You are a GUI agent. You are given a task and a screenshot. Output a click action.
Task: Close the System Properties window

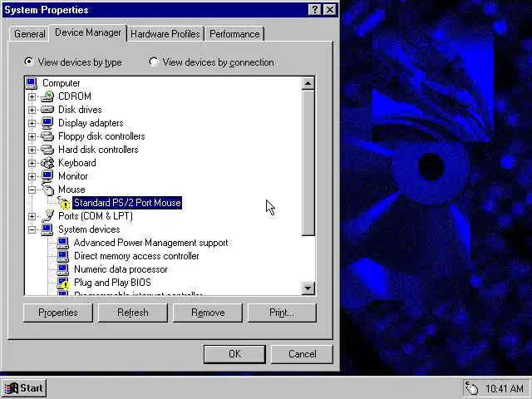330,9
